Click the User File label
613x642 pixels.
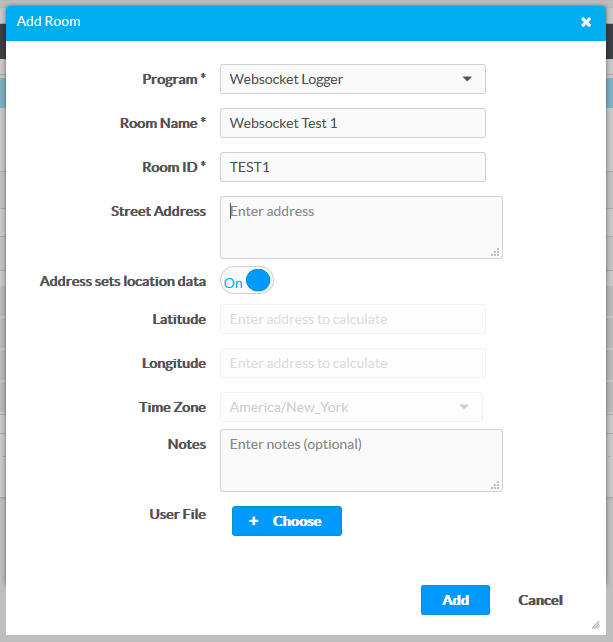coord(177,514)
